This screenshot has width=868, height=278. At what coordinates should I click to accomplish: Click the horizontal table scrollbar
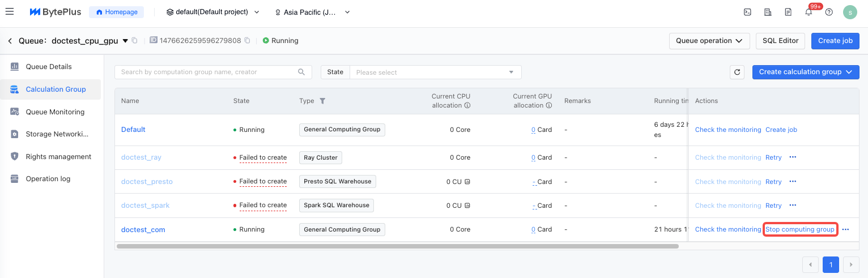coord(397,246)
